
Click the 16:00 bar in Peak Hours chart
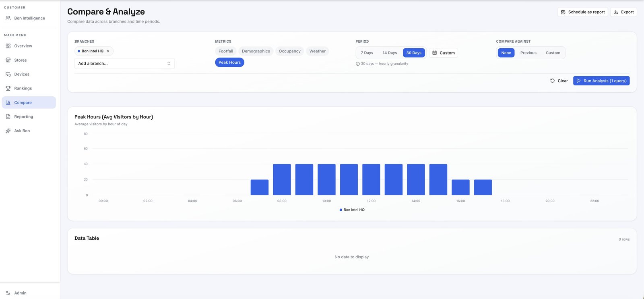[460, 187]
